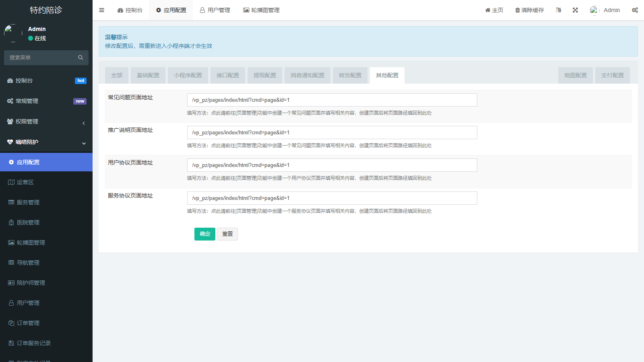The image size is (644, 362).
Task: Open the 小程序配置 tab
Action: coord(188,75)
